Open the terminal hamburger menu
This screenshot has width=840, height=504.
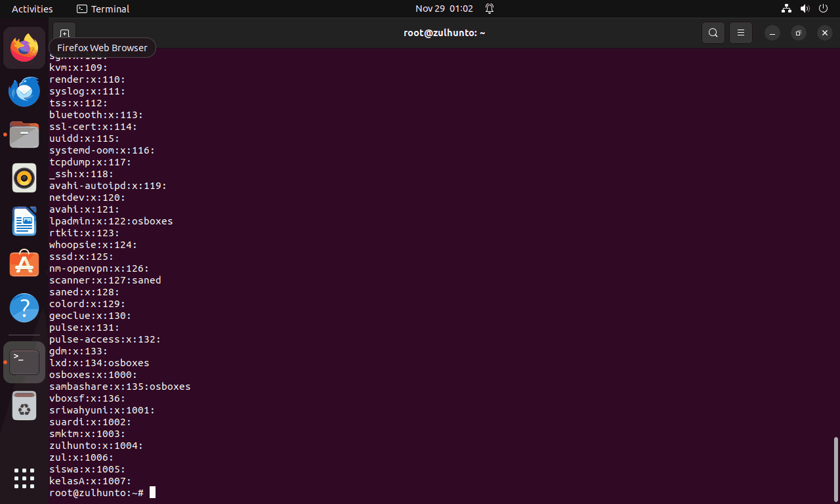[x=741, y=33]
